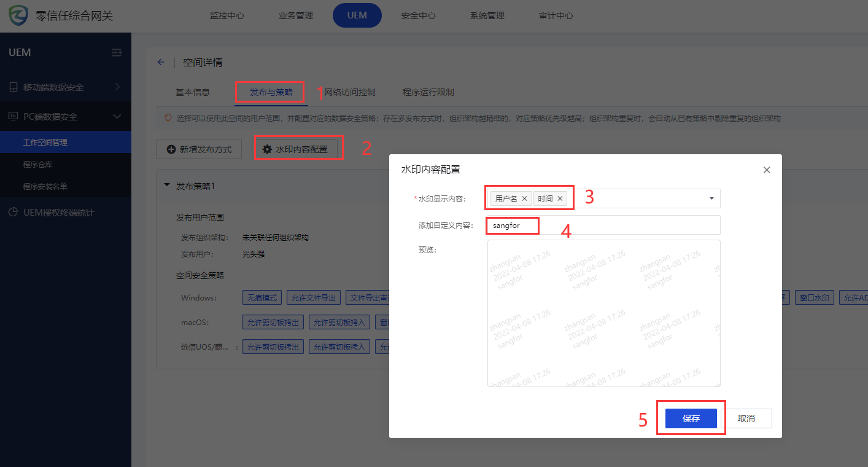Switch to the 程序运行限制 tab
The height and width of the screenshot is (467, 868).
pyautogui.click(x=428, y=92)
